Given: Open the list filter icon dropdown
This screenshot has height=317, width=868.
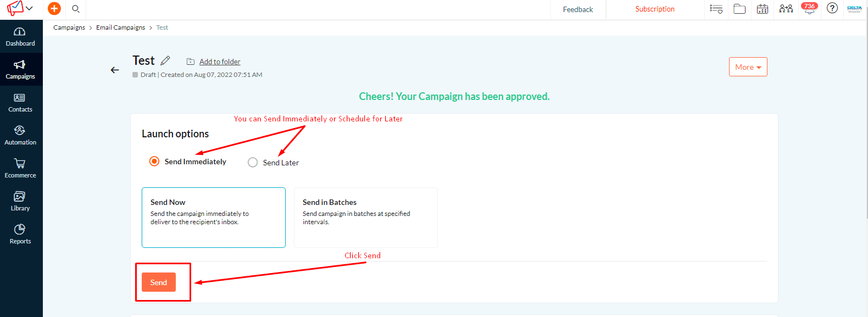Looking at the screenshot, I should (x=716, y=9).
